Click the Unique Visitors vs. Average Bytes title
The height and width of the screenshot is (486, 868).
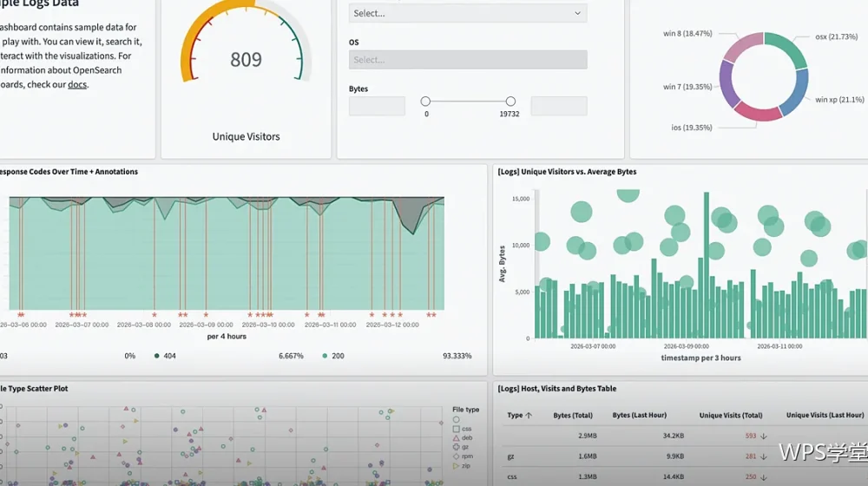pos(567,172)
